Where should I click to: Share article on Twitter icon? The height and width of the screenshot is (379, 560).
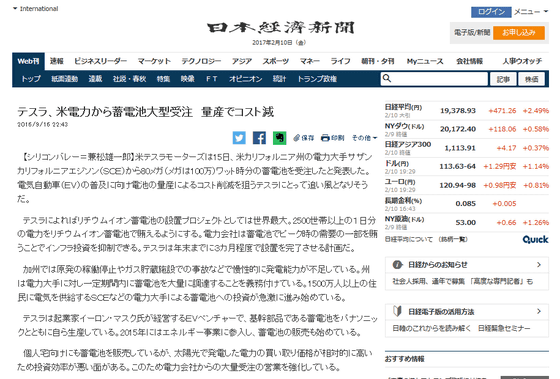click(239, 138)
